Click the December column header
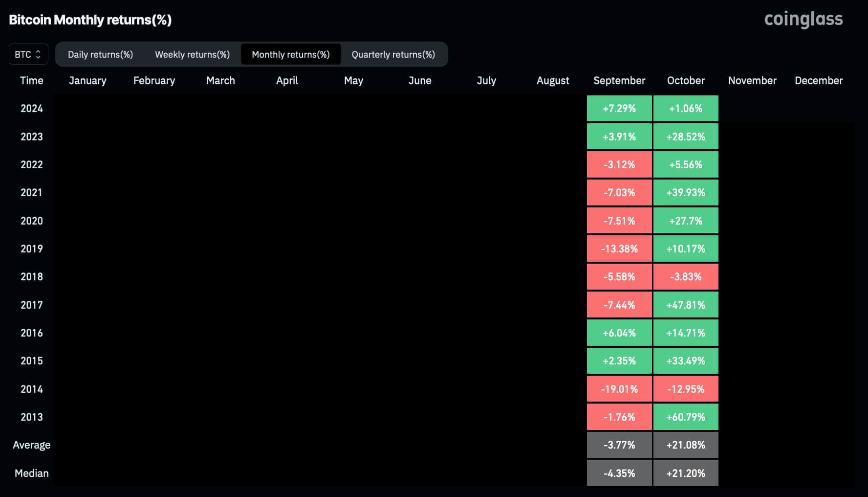868x497 pixels. click(x=819, y=81)
